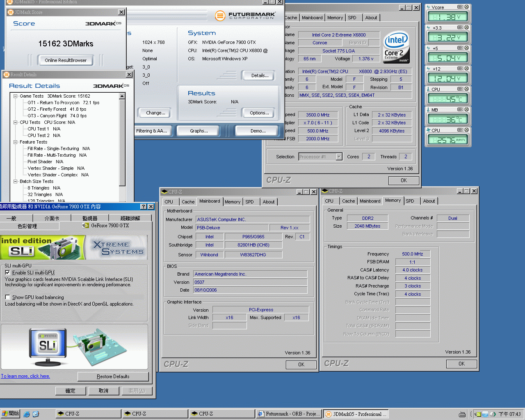Select 'GT1 - Return To Proxycon' result row
Screen dimensions: 525x420
[64, 103]
